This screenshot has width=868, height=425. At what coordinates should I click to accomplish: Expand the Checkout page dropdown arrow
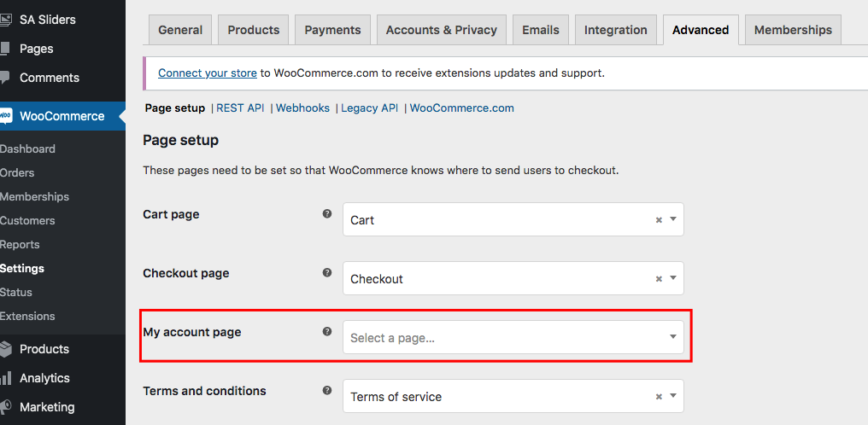coord(673,278)
